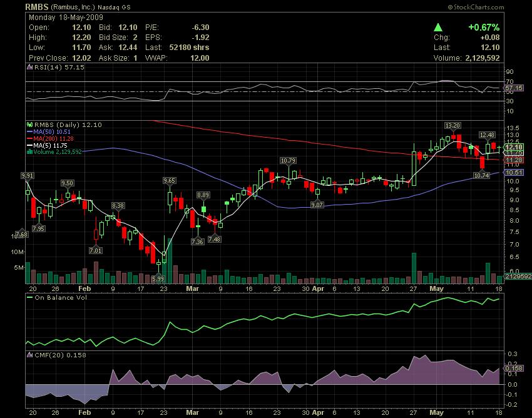Click the RSI(14) 57.15 panel label
This screenshot has height=418, width=532.
(59, 67)
